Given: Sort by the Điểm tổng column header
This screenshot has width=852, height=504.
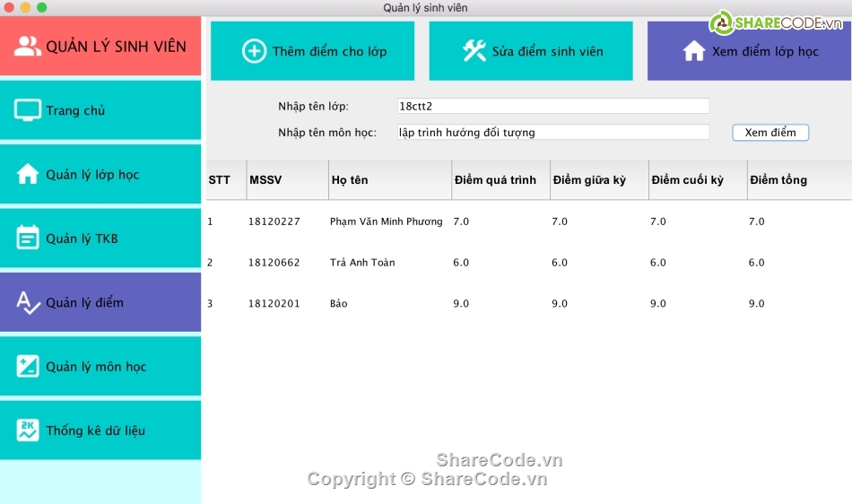Looking at the screenshot, I should 778,180.
